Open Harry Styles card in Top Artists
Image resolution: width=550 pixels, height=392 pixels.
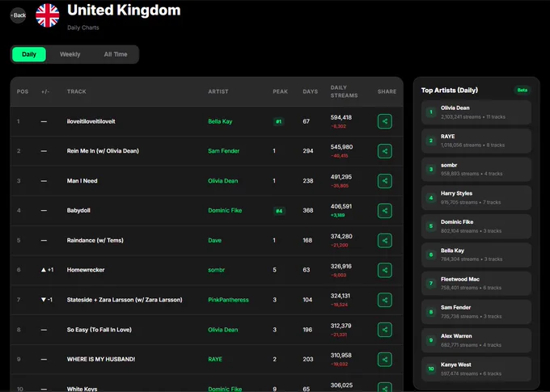click(x=476, y=198)
